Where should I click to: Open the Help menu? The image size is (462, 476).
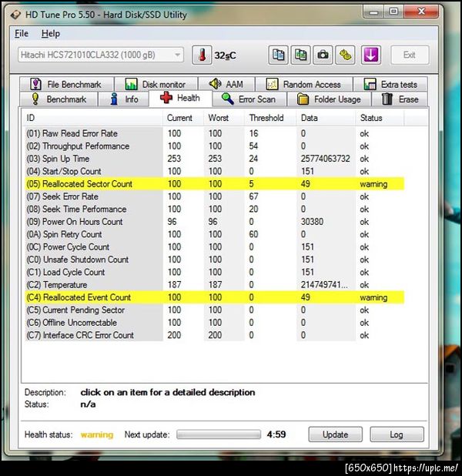click(50, 33)
